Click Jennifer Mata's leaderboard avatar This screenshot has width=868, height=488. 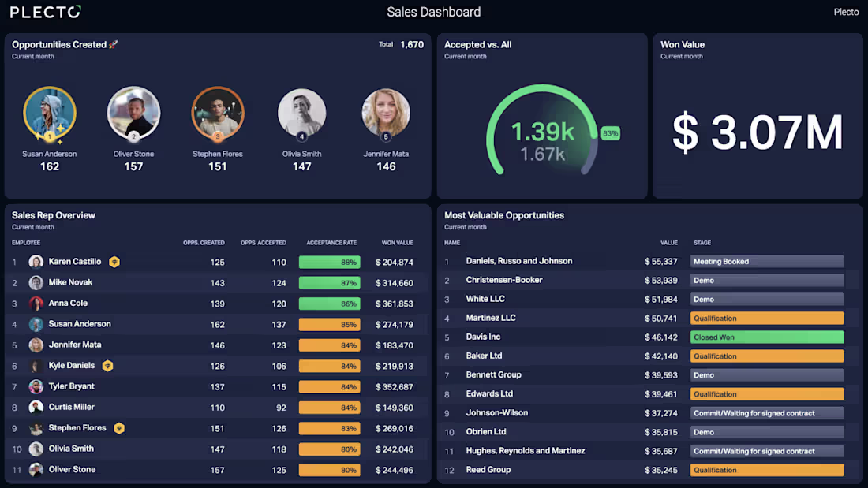(386, 113)
